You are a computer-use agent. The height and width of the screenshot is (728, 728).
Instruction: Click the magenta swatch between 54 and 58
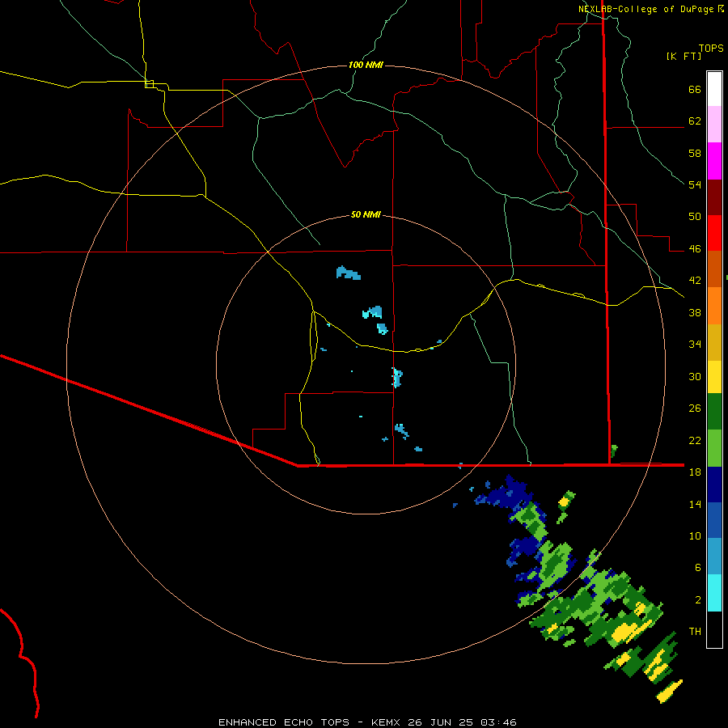tap(714, 161)
